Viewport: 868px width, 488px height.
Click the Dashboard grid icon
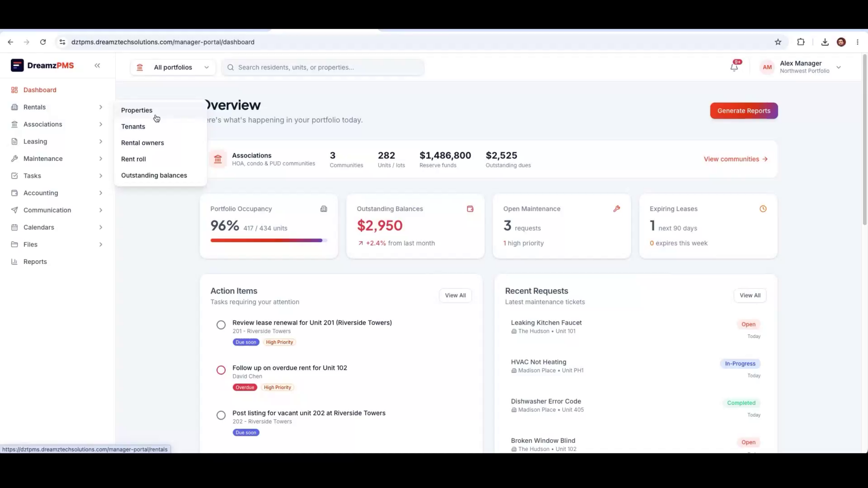tap(14, 90)
